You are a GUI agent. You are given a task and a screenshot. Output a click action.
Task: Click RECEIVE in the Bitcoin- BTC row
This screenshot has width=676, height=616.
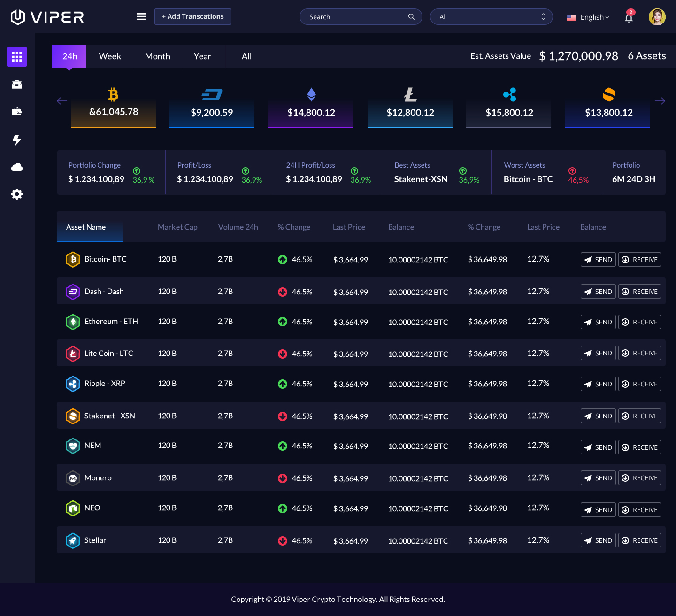639,260
